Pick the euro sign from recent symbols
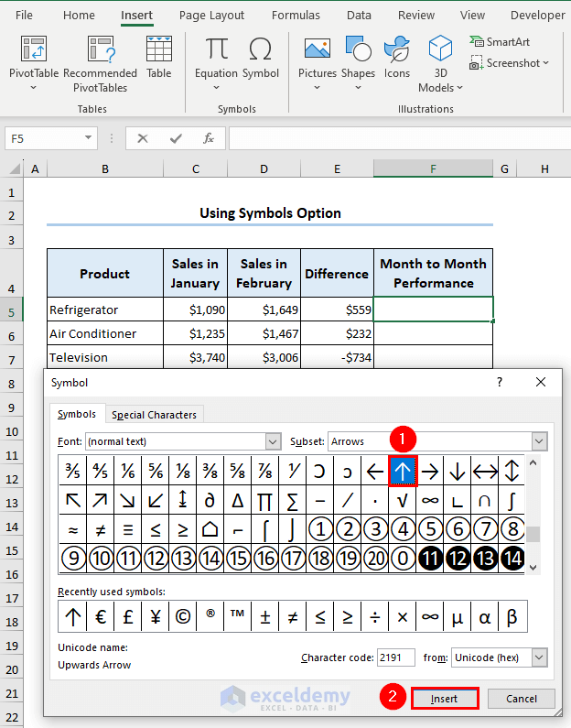 (x=100, y=617)
